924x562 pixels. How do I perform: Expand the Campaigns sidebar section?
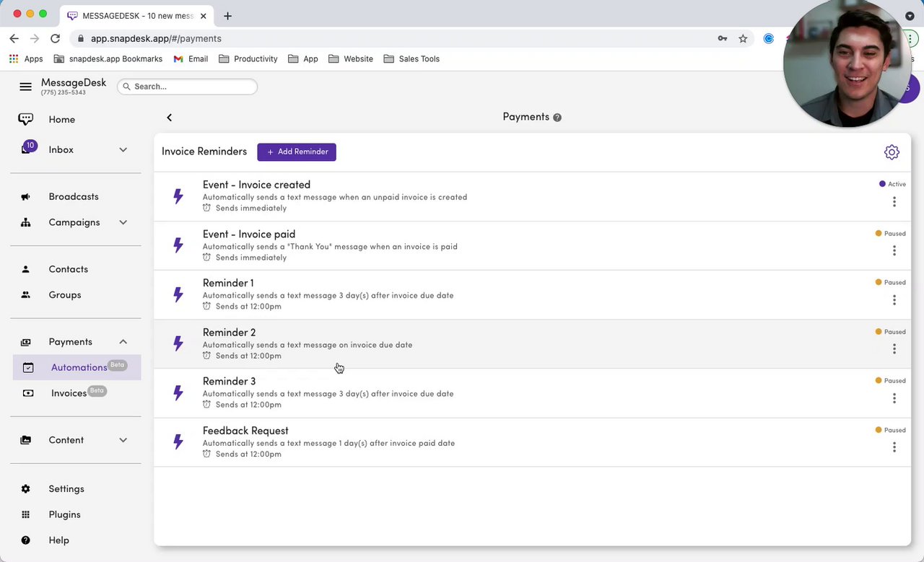click(123, 222)
